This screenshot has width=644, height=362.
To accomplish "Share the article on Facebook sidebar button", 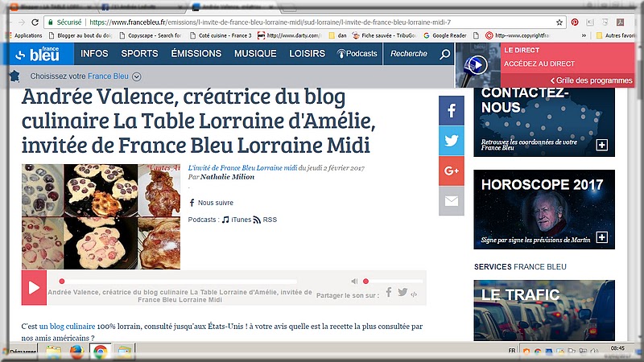I will coord(452,110).
